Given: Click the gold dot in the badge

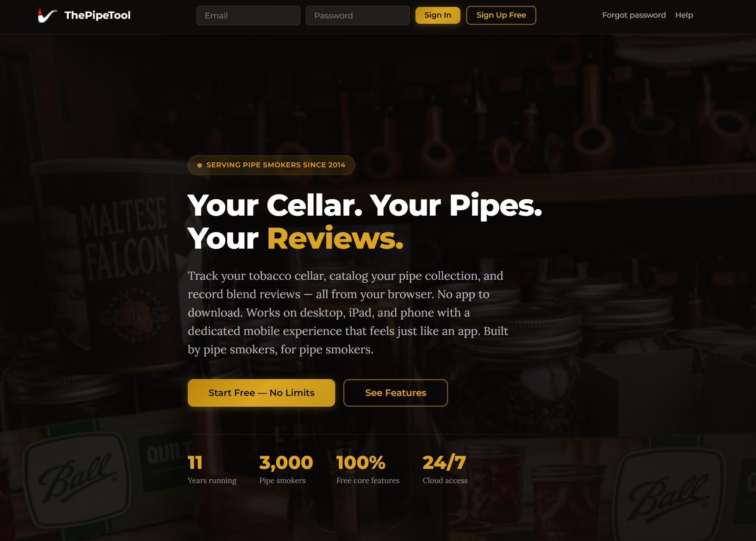Looking at the screenshot, I should click(200, 165).
